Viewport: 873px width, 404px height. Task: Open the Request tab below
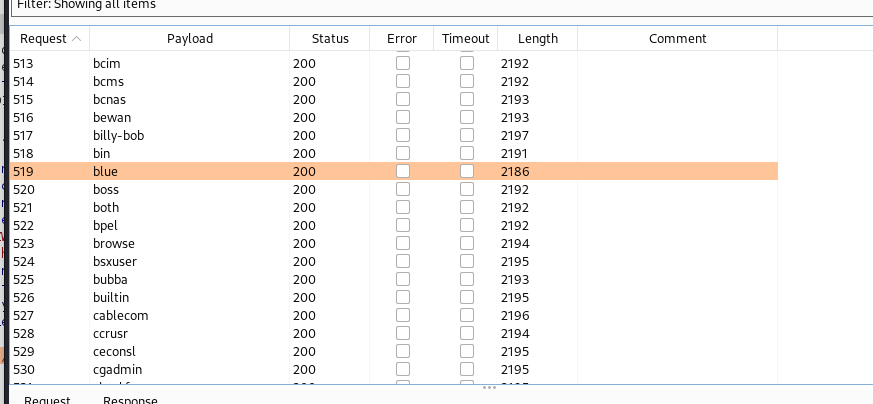pos(47,400)
